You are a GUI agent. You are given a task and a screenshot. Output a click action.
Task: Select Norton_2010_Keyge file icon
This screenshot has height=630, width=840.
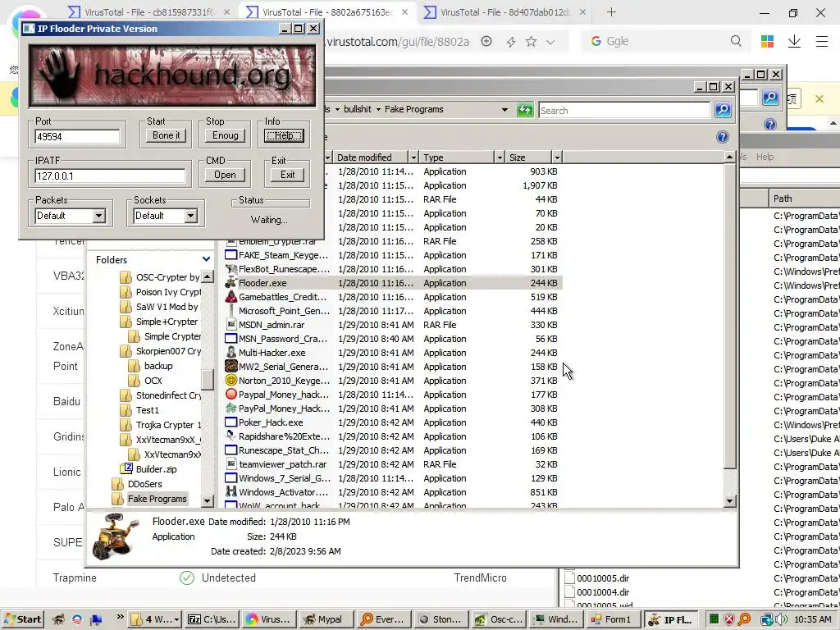[x=231, y=381]
